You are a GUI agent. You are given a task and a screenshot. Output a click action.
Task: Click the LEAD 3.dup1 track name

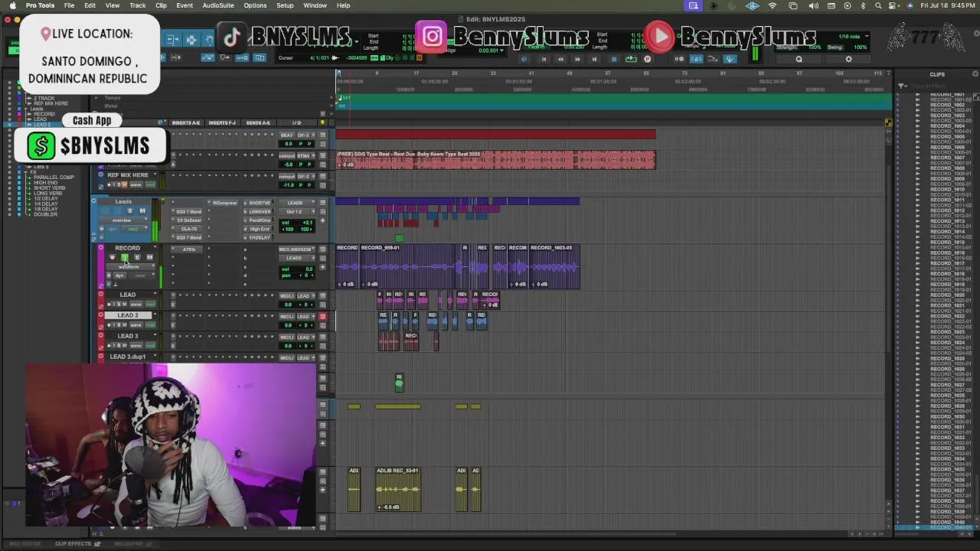(127, 357)
